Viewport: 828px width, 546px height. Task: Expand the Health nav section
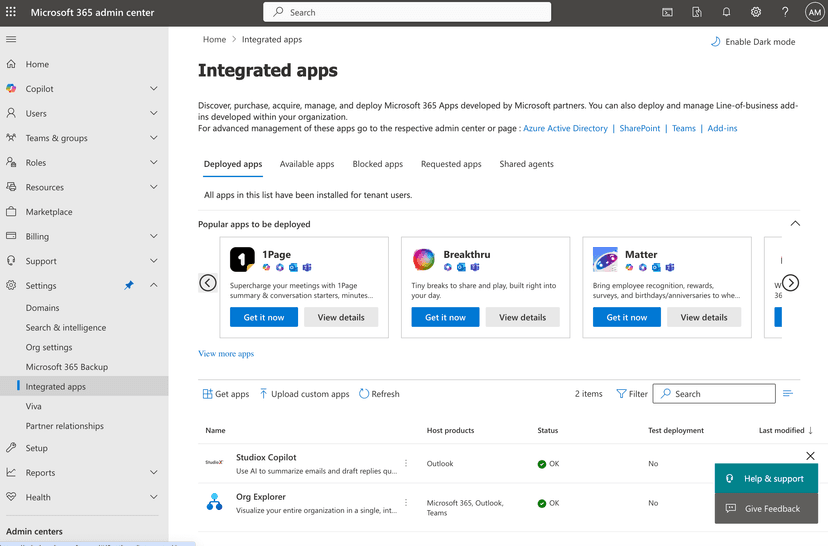[154, 497]
